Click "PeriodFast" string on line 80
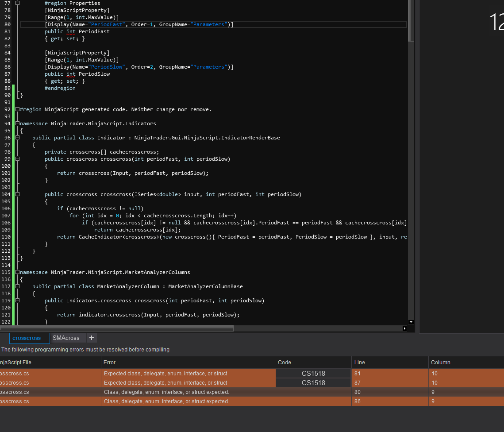The image size is (504, 432). 107,24
